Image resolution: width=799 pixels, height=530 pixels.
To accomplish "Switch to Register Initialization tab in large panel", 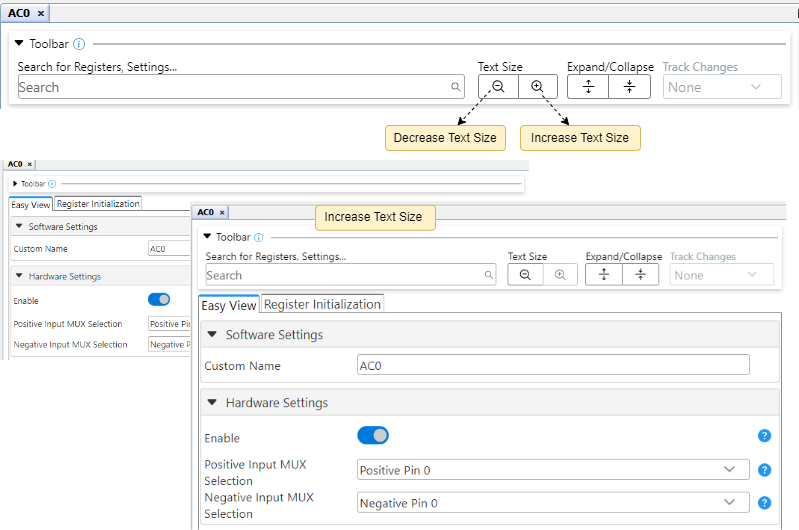I will tap(322, 304).
